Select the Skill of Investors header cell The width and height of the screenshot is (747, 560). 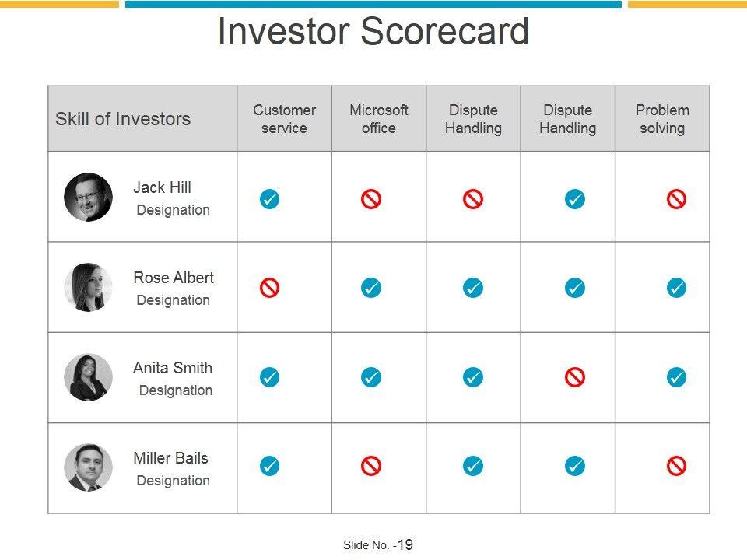(123, 119)
